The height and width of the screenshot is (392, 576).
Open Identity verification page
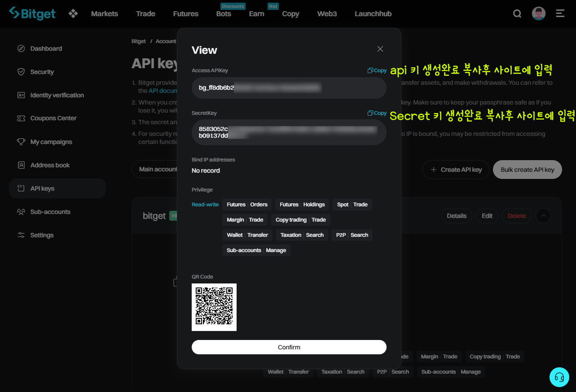click(x=57, y=95)
